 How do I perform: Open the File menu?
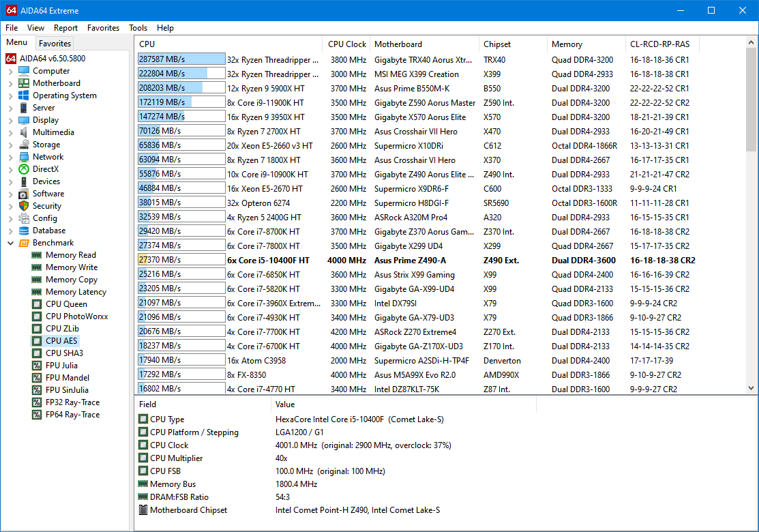coord(12,28)
